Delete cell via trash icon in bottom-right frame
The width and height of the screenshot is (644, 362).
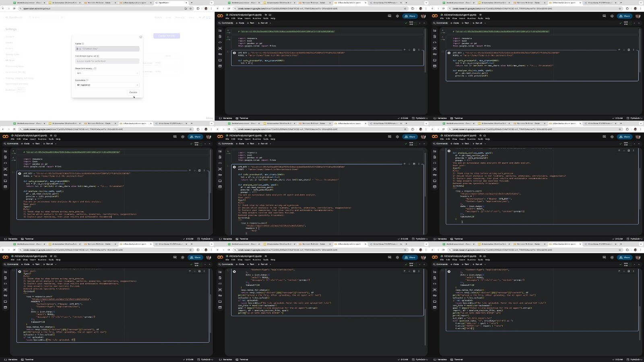click(x=629, y=271)
